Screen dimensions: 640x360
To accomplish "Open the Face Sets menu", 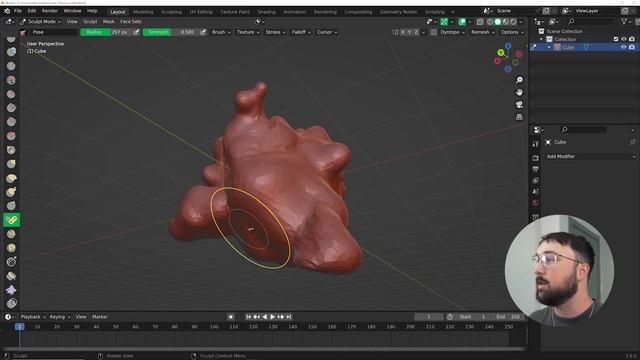I will [131, 22].
